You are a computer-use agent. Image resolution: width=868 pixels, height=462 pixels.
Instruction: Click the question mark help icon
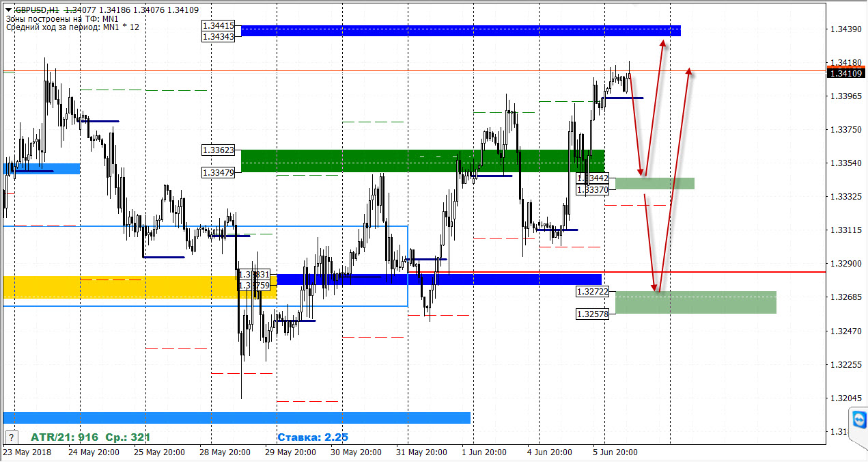(x=11, y=437)
